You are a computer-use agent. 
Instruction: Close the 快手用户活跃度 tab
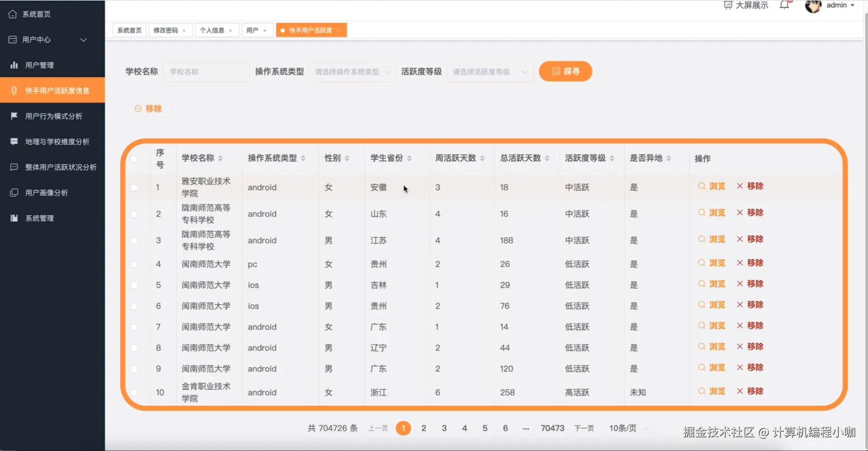338,31
